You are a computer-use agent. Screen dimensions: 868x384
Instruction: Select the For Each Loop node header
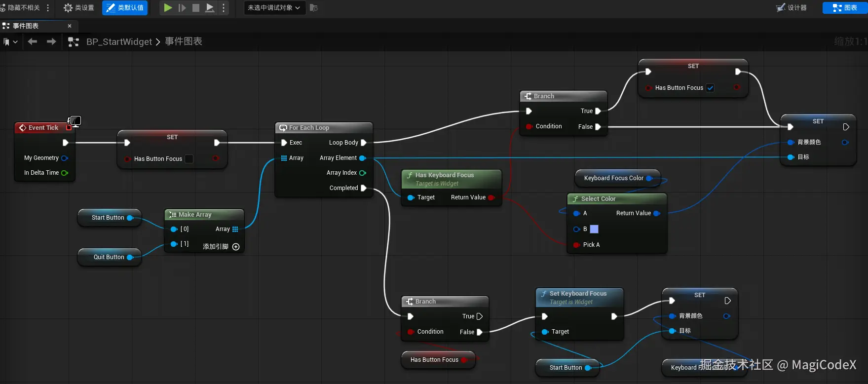pyautogui.click(x=324, y=128)
